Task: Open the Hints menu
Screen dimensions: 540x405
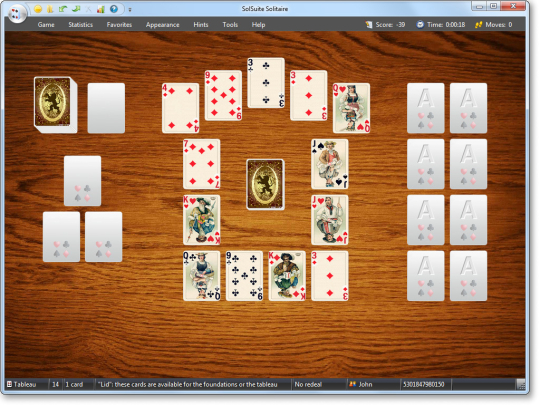Action: (201, 25)
